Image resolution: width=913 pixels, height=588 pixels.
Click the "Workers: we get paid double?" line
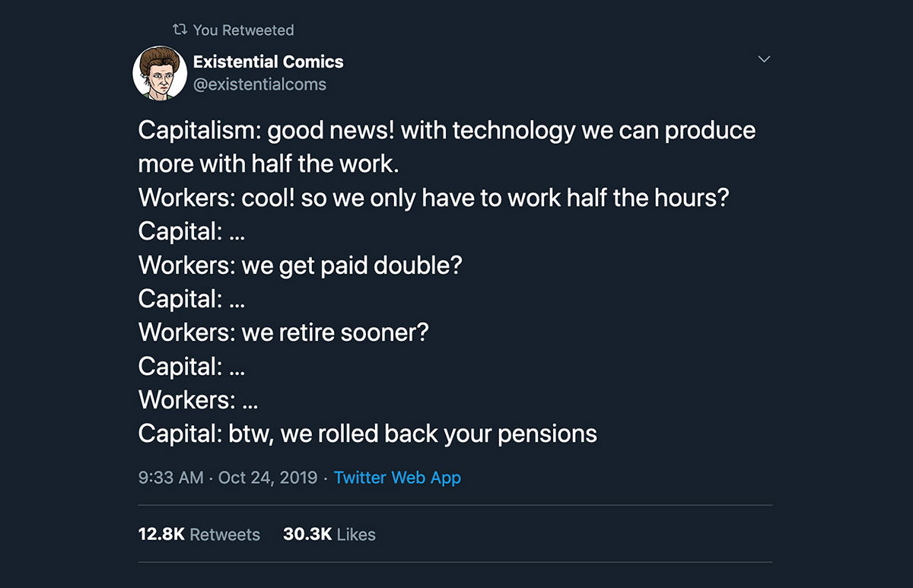[300, 265]
